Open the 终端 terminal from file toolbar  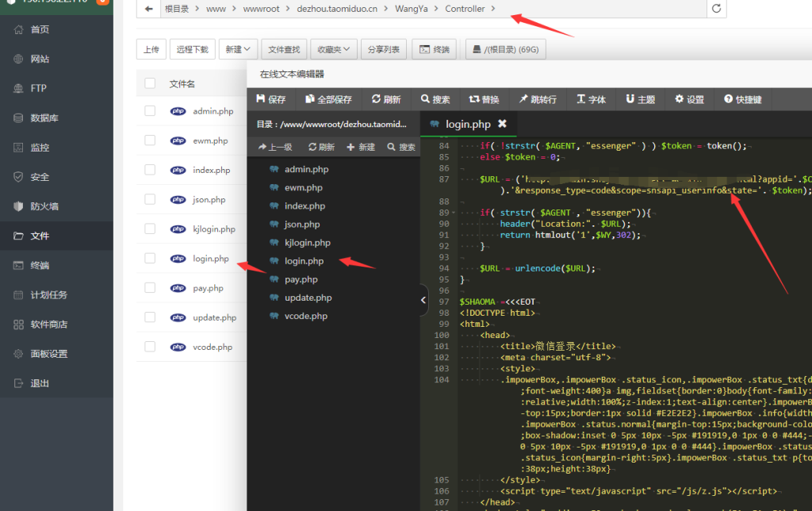point(433,48)
